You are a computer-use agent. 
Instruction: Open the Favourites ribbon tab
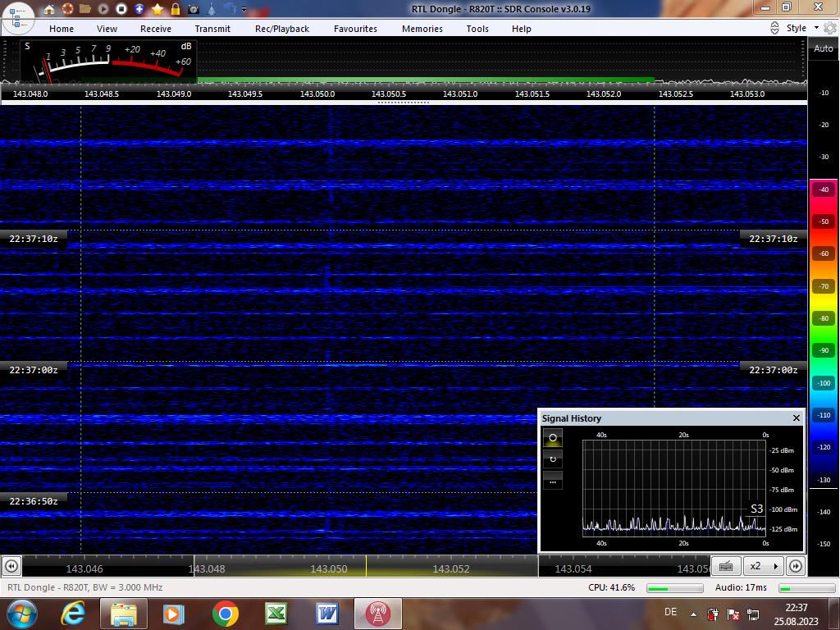355,29
